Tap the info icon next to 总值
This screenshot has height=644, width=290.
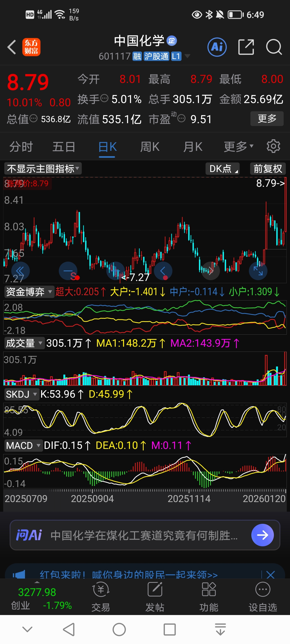coord(33,118)
